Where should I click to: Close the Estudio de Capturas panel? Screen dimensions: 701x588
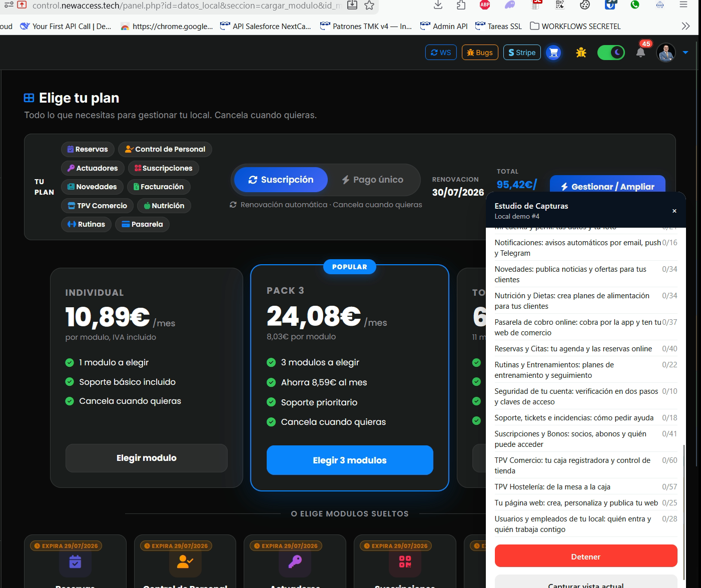[x=674, y=211]
